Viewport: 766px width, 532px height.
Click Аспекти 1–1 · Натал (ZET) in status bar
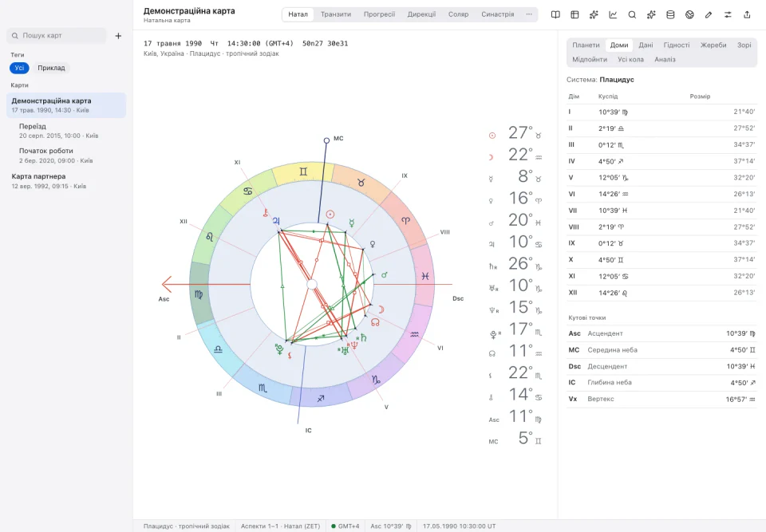(280, 526)
